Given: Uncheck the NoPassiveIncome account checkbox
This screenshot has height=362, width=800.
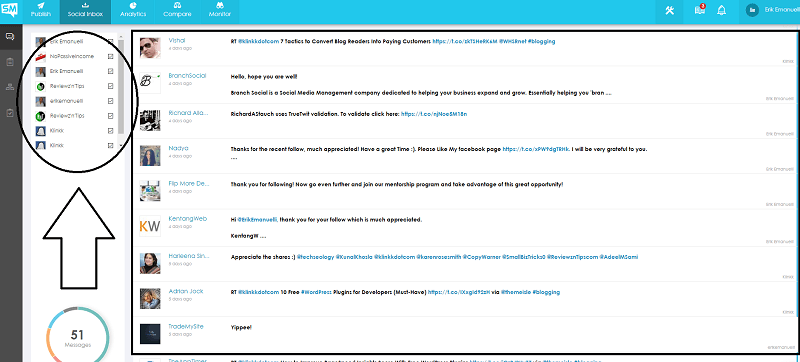Looking at the screenshot, I should [x=111, y=57].
